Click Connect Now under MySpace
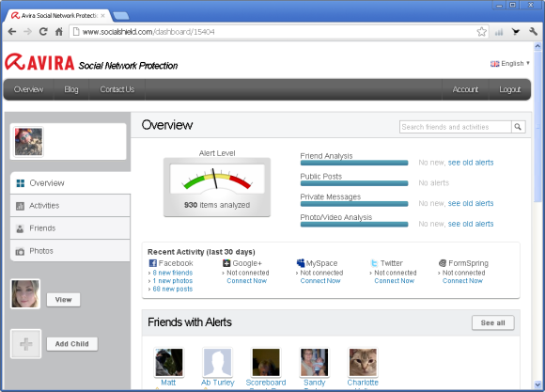The width and height of the screenshot is (545, 392). point(320,281)
